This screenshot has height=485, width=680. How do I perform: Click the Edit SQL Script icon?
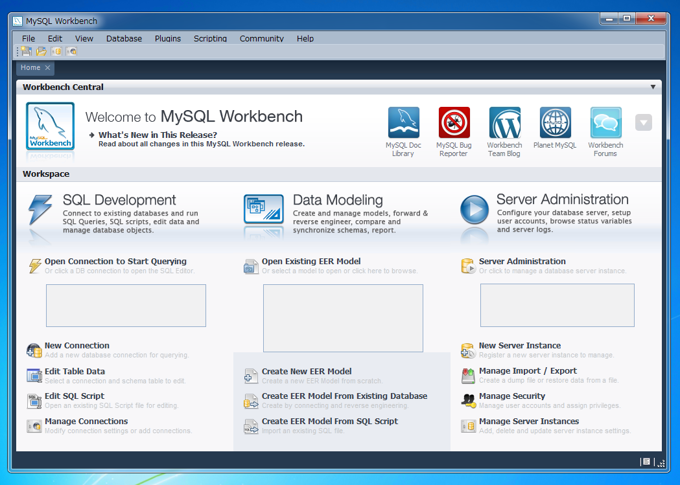tap(34, 401)
